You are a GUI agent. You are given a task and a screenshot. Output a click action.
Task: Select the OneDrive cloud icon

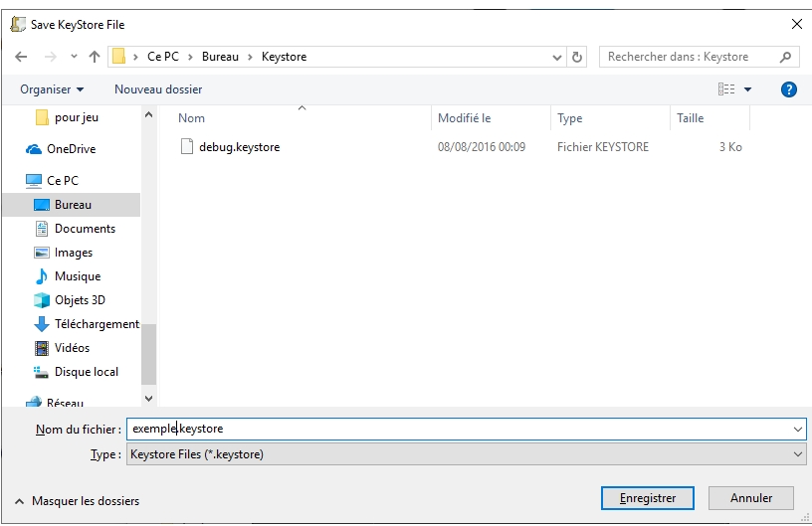coord(35,149)
